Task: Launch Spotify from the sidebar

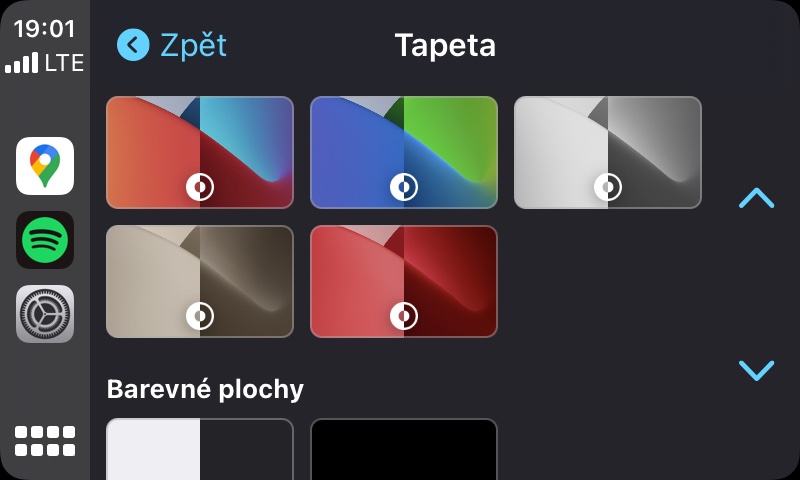Action: tap(45, 240)
